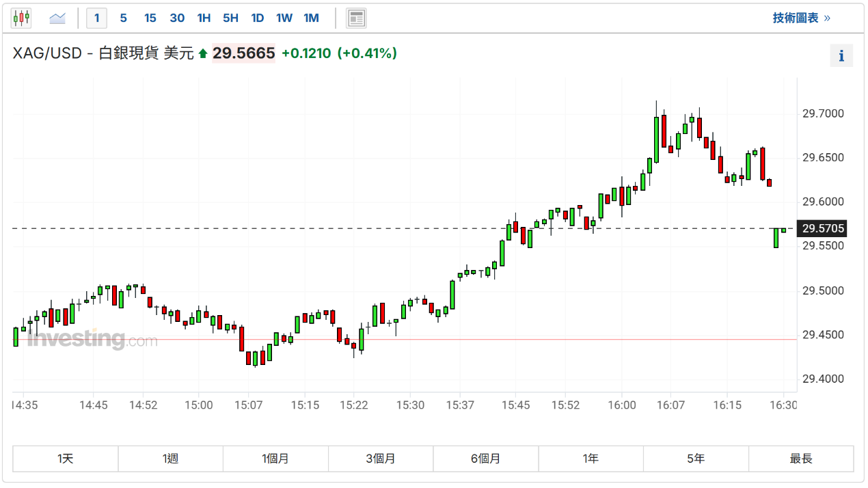Click the info icon beside the price
Screen dimensions: 868x488
pos(841,55)
